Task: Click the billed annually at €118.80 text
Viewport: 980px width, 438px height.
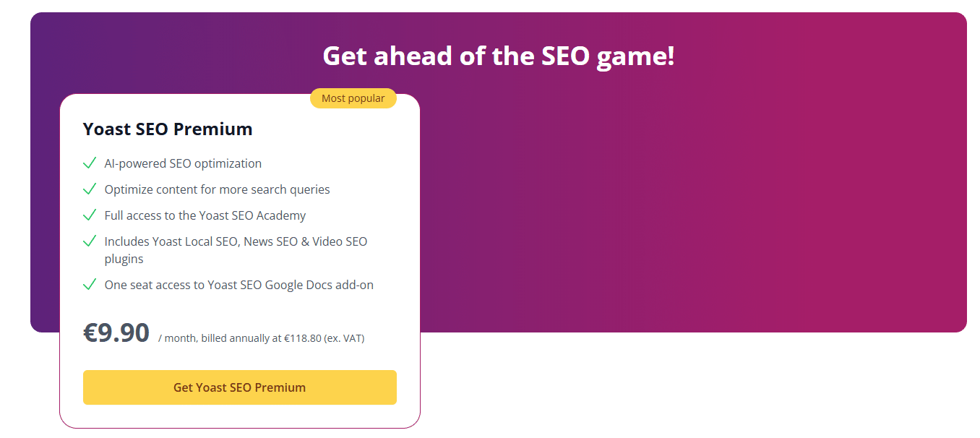Action: (x=261, y=338)
